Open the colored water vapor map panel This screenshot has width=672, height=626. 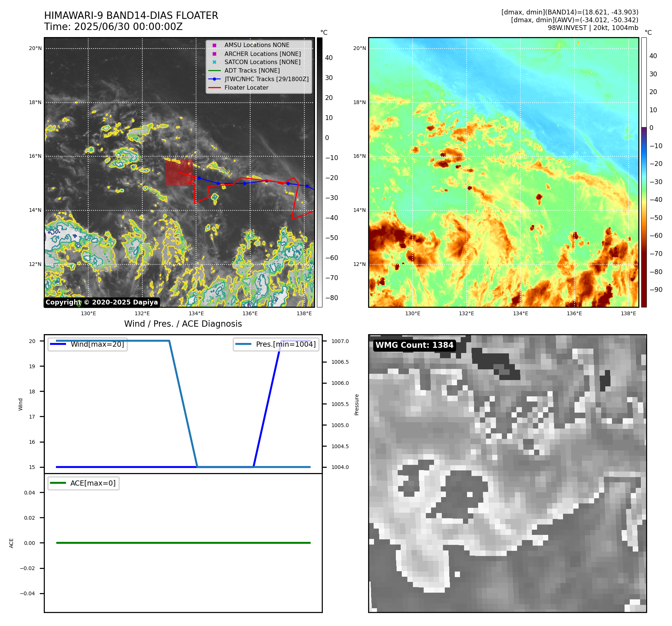pos(504,172)
